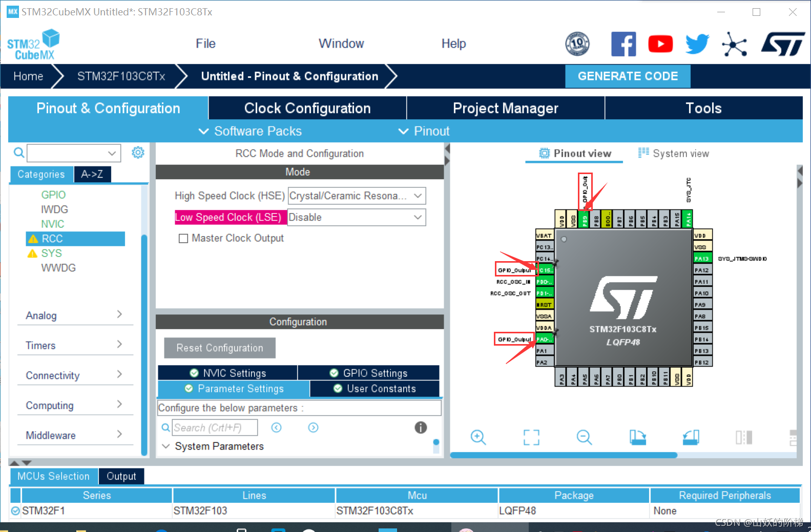Switch to Tools tab
The height and width of the screenshot is (532, 811).
click(703, 108)
